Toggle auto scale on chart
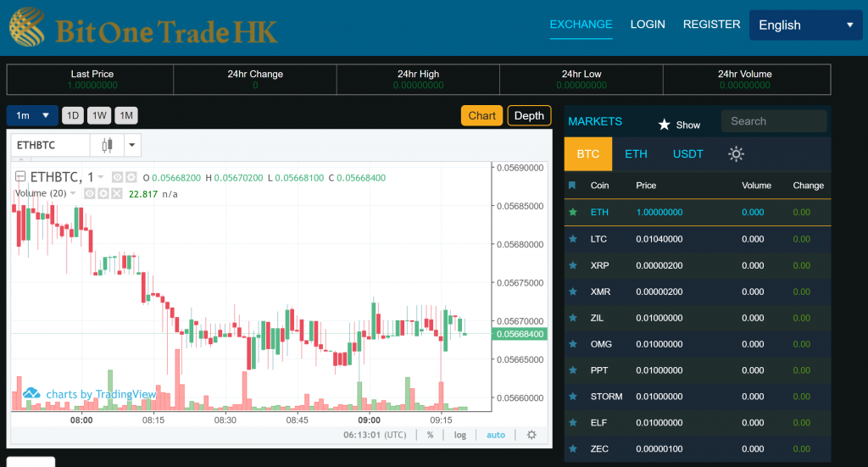This screenshot has height=467, width=868. click(496, 435)
